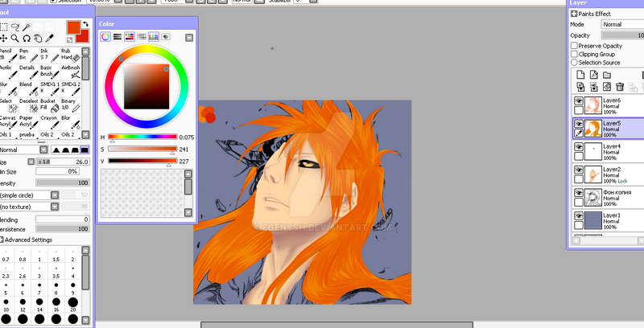Toggle the swatches panel view

154,37
